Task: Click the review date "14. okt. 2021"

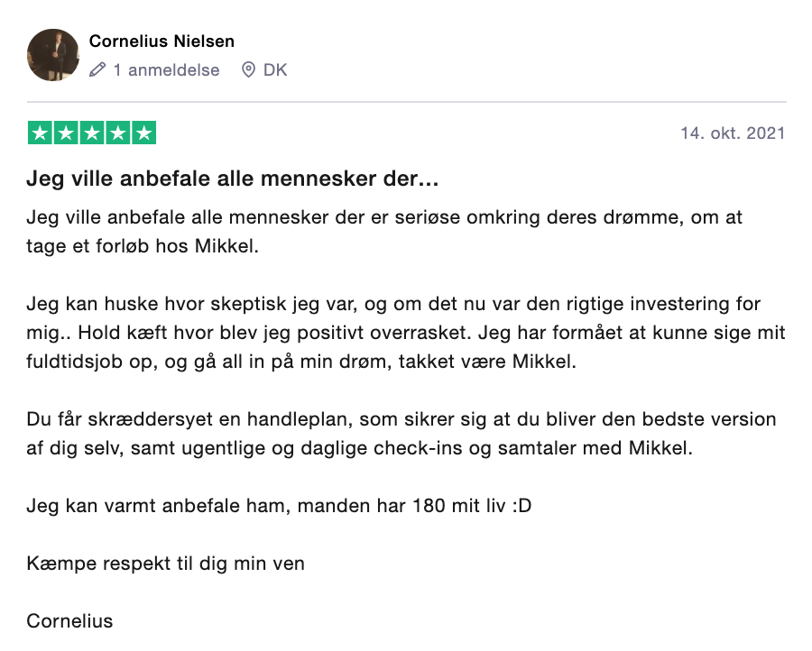Action: 733,133
